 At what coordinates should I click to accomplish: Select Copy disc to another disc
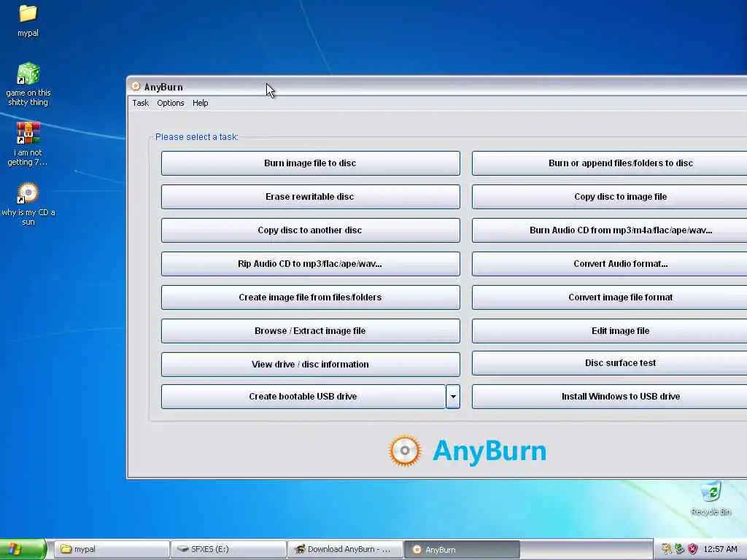tap(310, 230)
